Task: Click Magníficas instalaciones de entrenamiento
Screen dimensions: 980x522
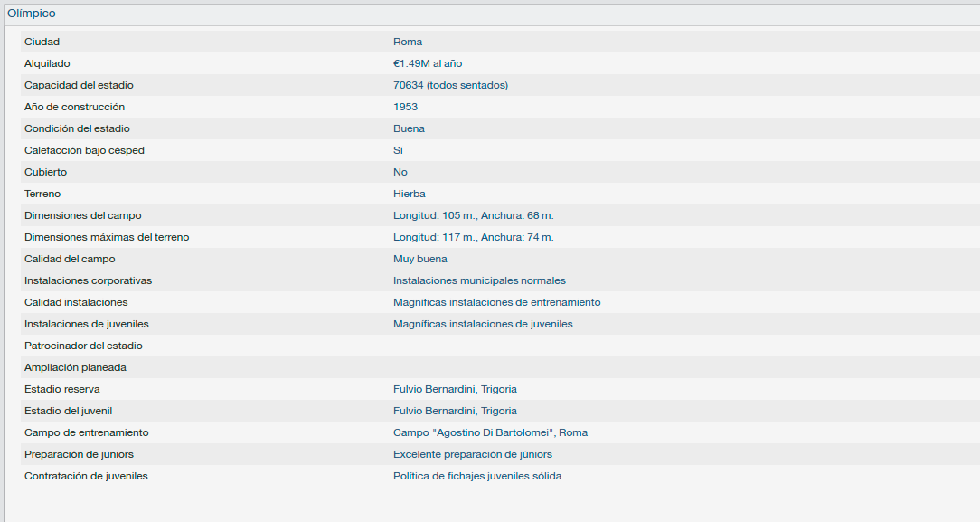Action: (x=497, y=302)
